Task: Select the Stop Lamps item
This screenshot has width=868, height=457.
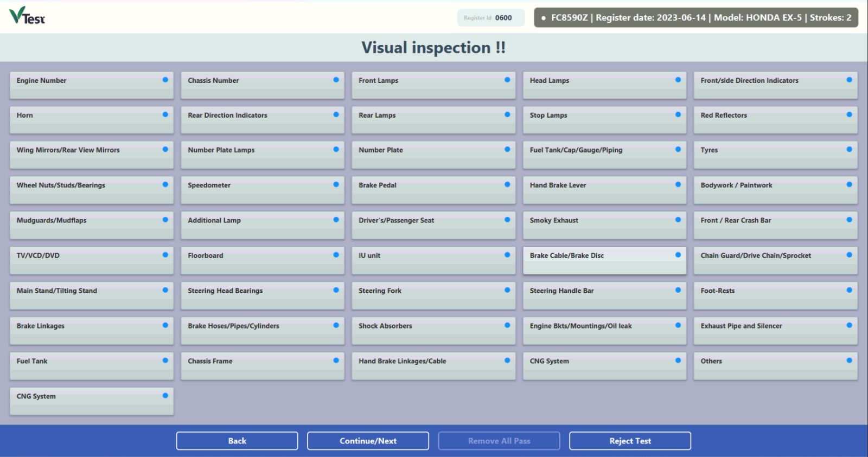Action: coord(604,120)
